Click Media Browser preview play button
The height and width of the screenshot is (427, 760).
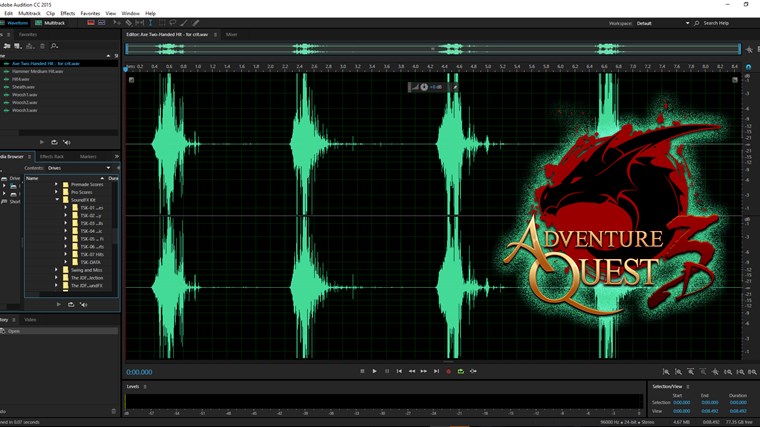59,304
